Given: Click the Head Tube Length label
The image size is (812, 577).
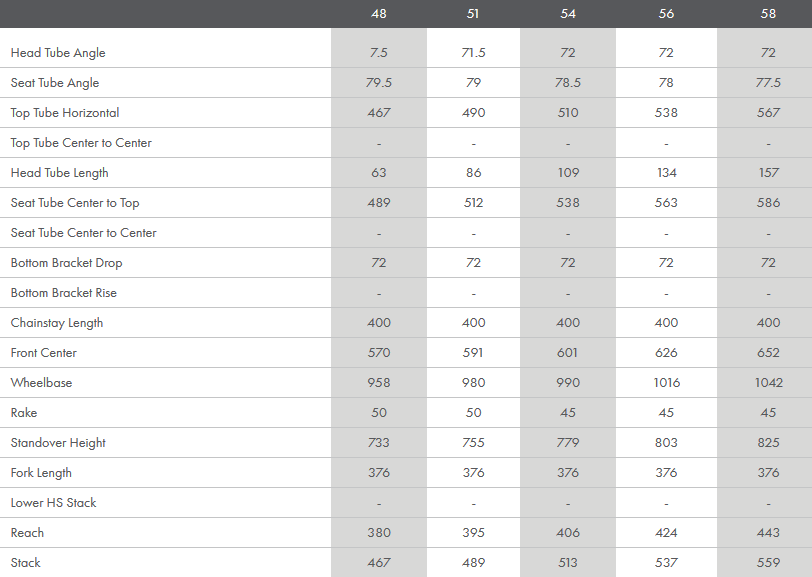Looking at the screenshot, I should (59, 173).
